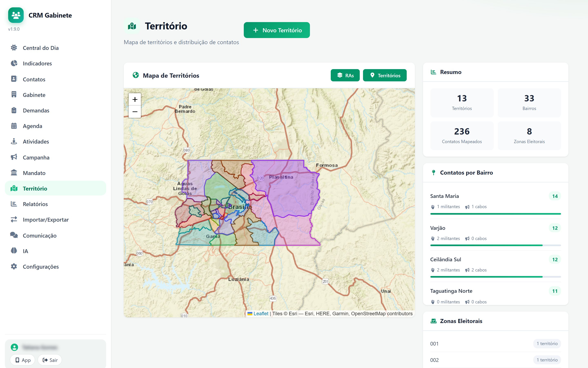Open Gabinete building icon
Screen dimensions: 588x368
pyautogui.click(x=14, y=94)
